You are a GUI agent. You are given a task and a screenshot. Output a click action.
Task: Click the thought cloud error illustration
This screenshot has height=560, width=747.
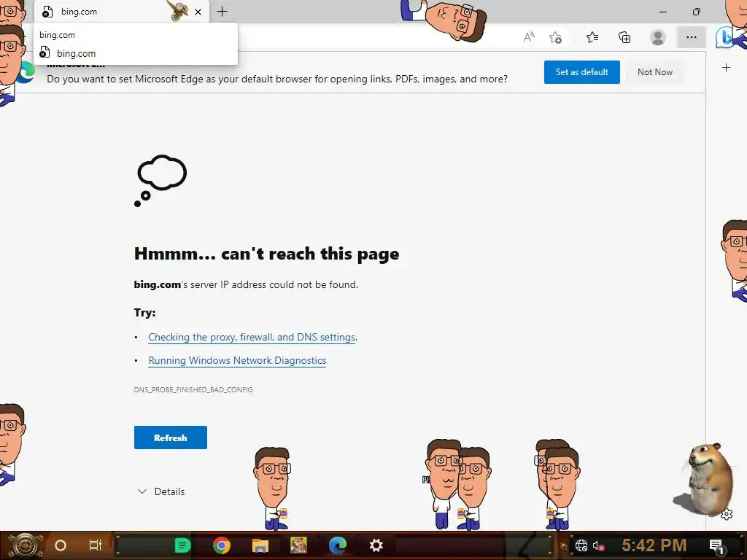(x=160, y=181)
